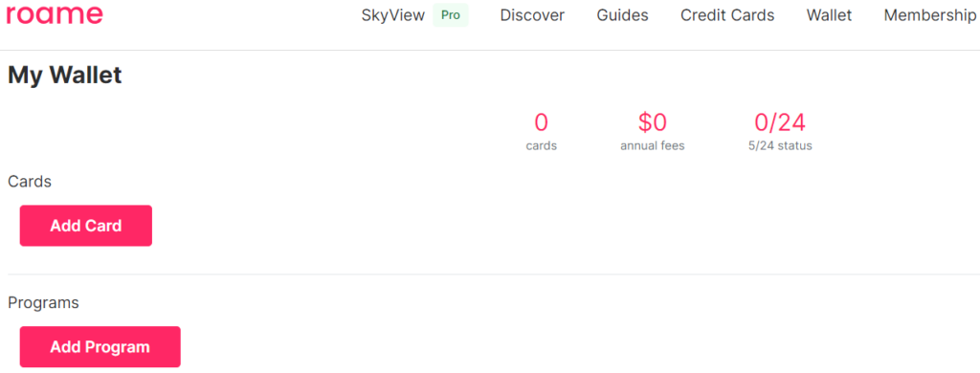Click the "5/24 status" caption text

780,146
